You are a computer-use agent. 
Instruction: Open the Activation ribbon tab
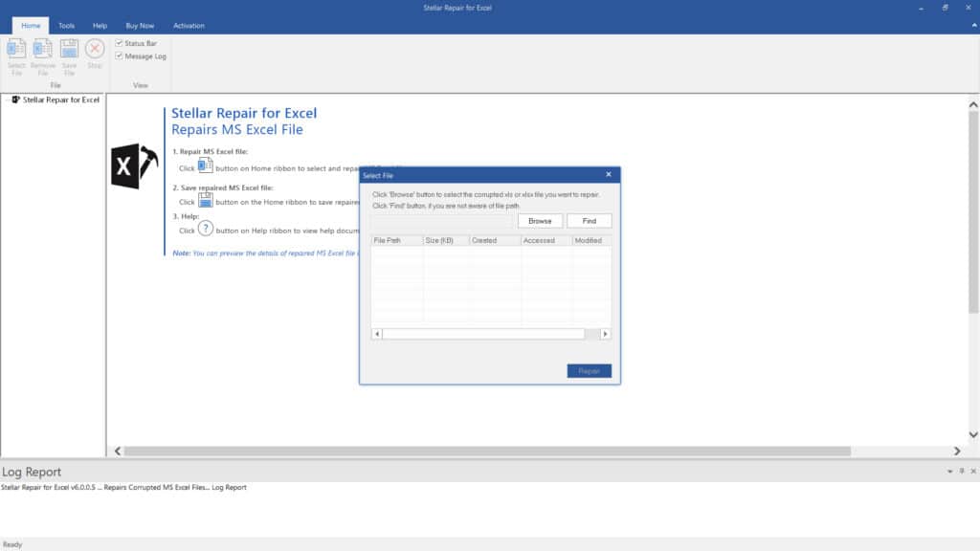[x=189, y=26]
